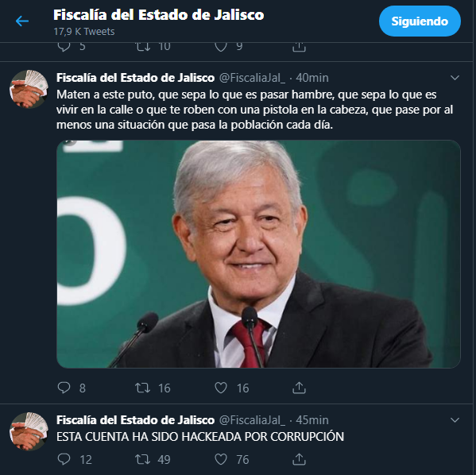
Task: Open the chevron menu on the 40min tweet
Action: pyautogui.click(x=455, y=78)
